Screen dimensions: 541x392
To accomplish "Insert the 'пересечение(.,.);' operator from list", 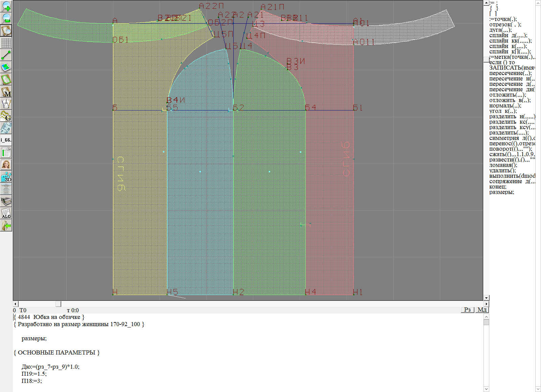I will (x=510, y=73).
